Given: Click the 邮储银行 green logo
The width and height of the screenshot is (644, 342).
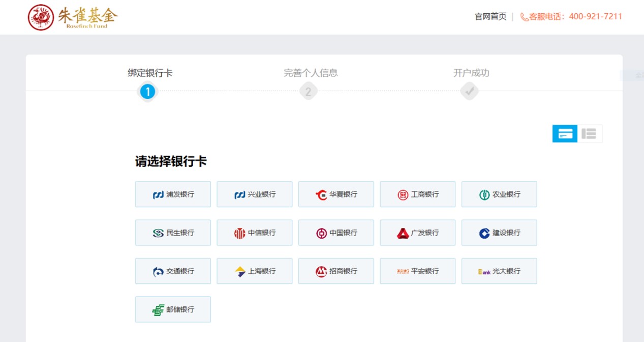Looking at the screenshot, I should (x=158, y=310).
